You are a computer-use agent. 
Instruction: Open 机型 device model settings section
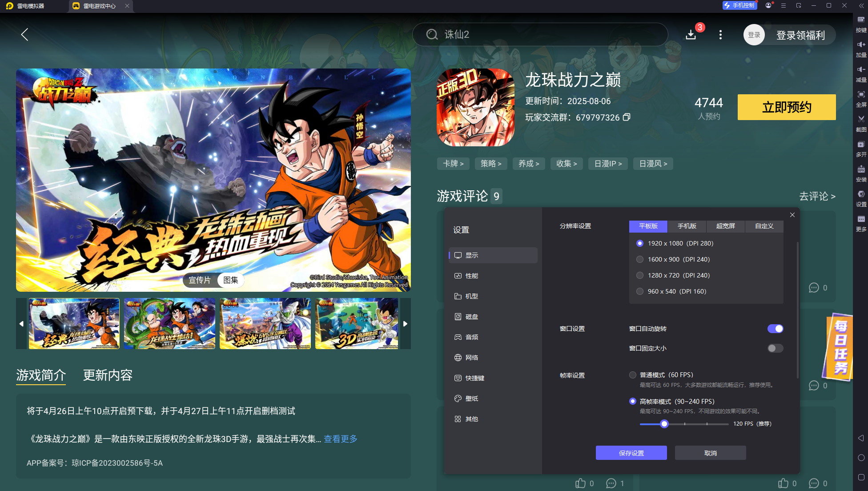[x=493, y=296]
